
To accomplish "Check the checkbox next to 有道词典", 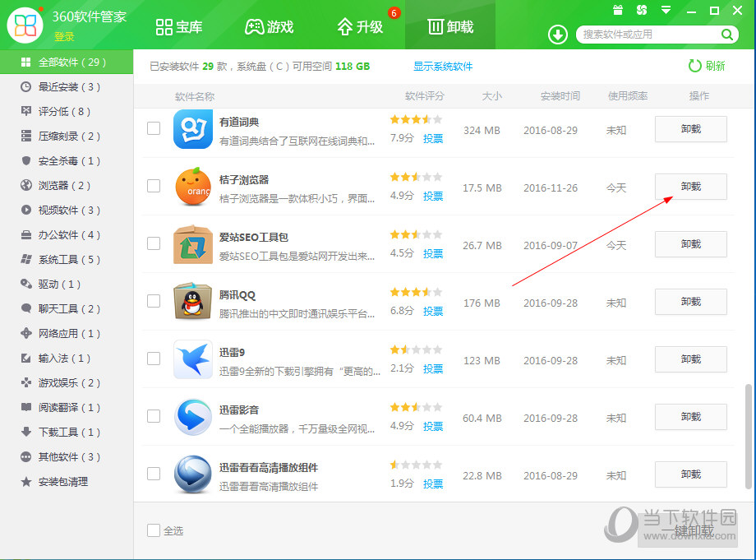I will (154, 129).
